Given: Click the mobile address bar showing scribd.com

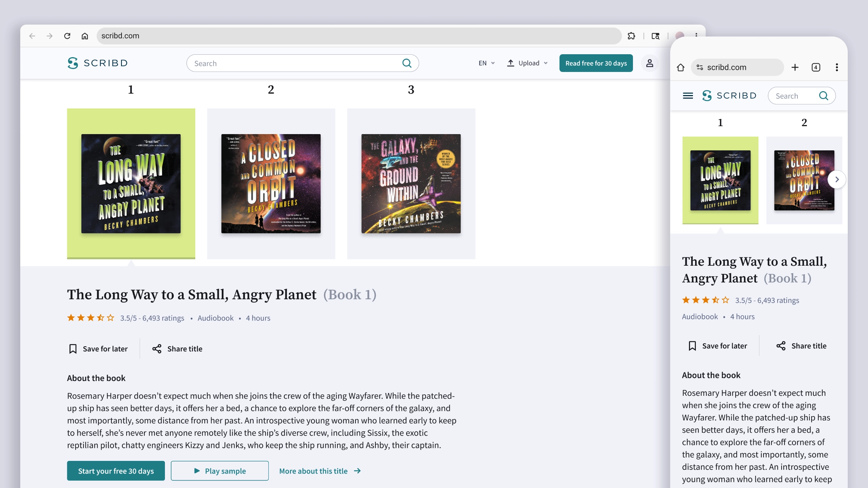Looking at the screenshot, I should coord(737,67).
